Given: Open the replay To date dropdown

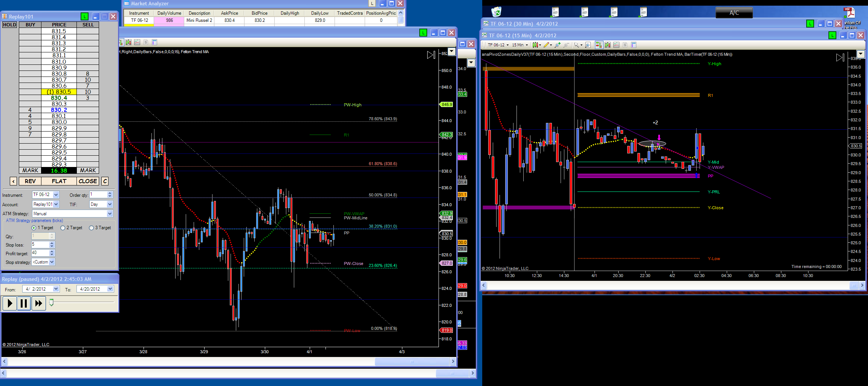Looking at the screenshot, I should [110, 289].
